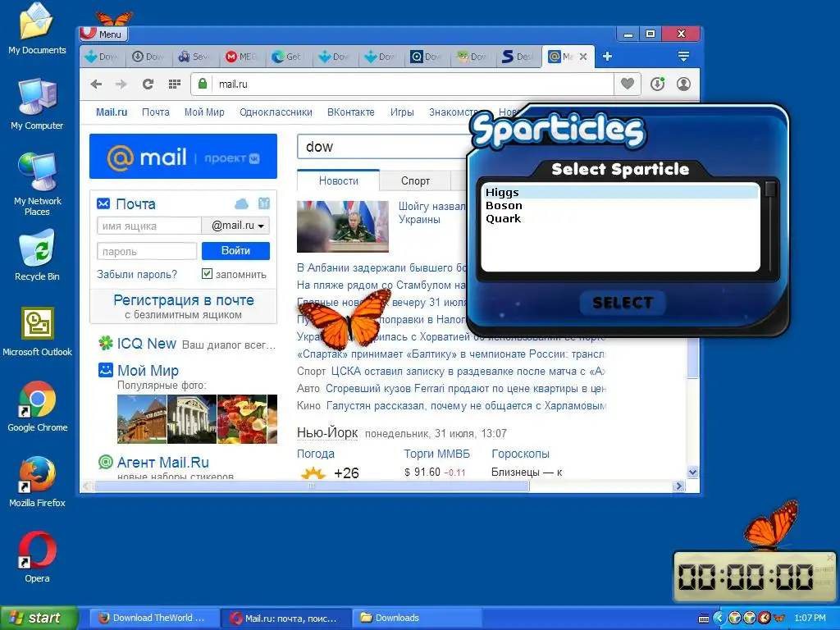This screenshot has width=840, height=630.
Task: Switch to the Новости news tab
Action: 339,180
